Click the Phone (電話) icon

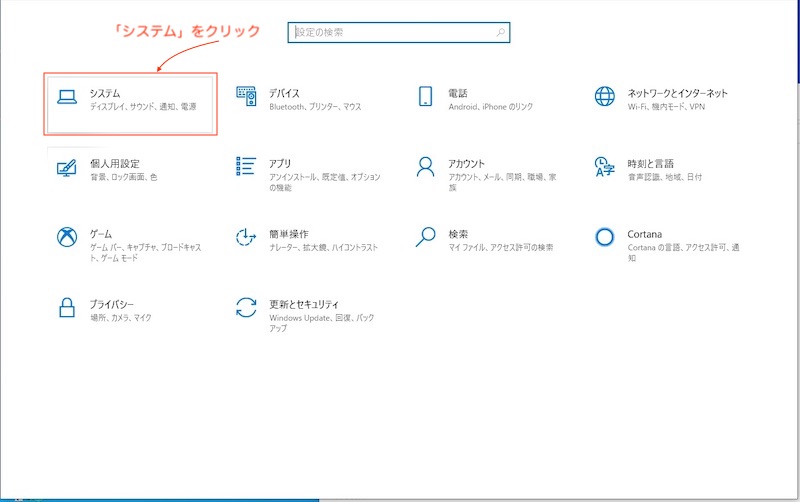coord(425,96)
